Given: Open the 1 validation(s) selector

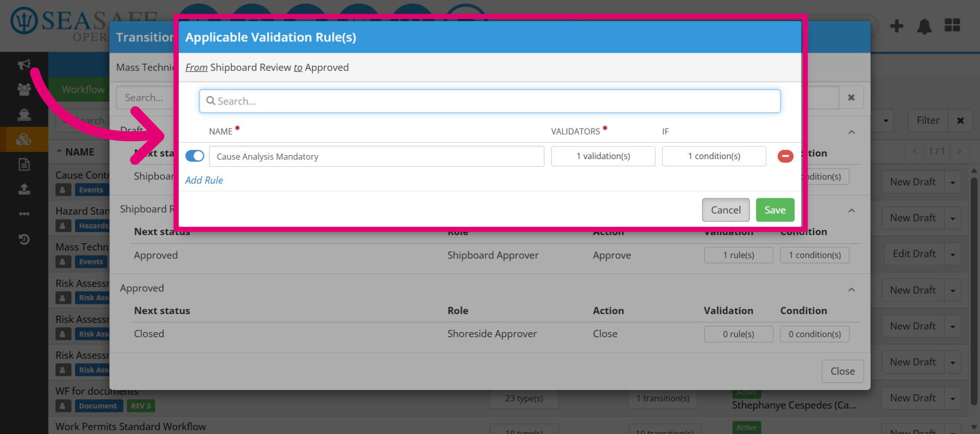Looking at the screenshot, I should coord(603,156).
